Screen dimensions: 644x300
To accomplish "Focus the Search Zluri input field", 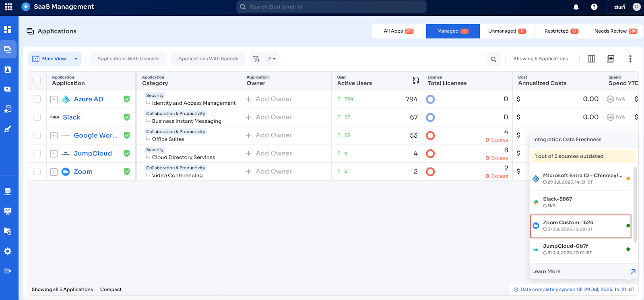I will click(331, 7).
